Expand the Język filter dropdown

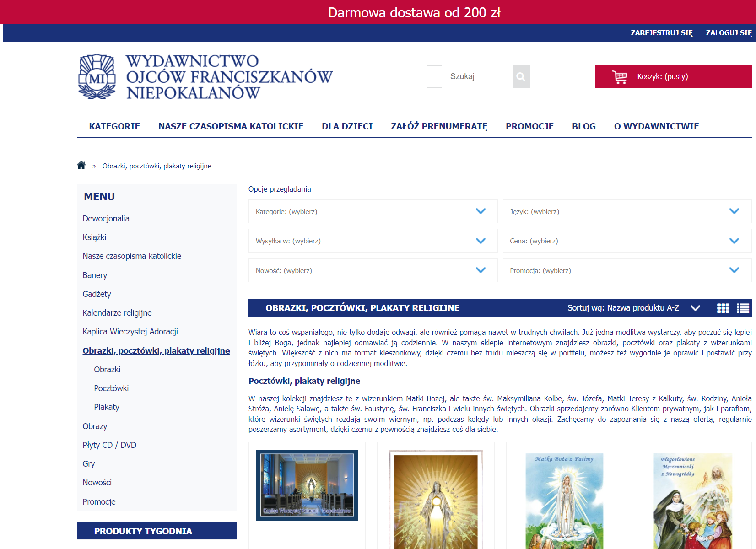tap(627, 211)
